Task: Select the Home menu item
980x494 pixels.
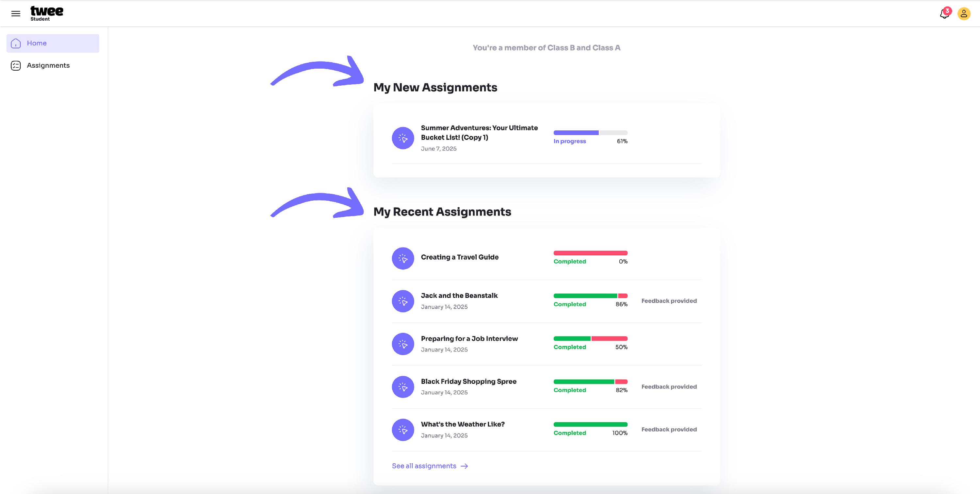Action: [53, 43]
